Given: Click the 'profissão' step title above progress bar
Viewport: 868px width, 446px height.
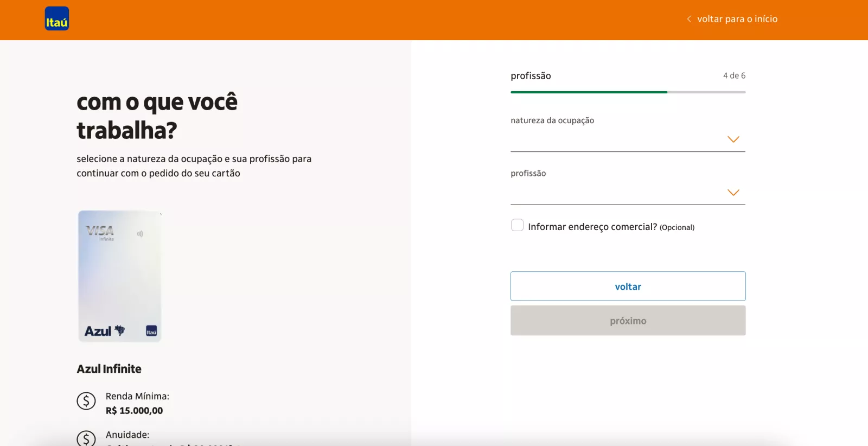Looking at the screenshot, I should pos(531,76).
